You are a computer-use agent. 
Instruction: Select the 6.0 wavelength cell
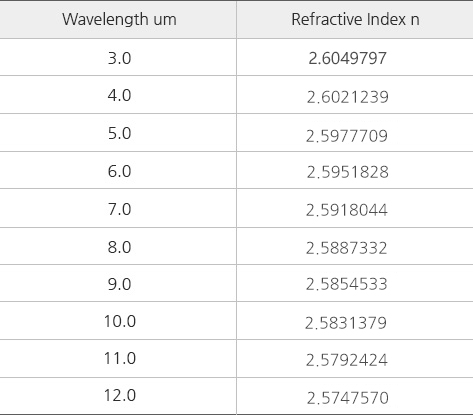click(119, 171)
